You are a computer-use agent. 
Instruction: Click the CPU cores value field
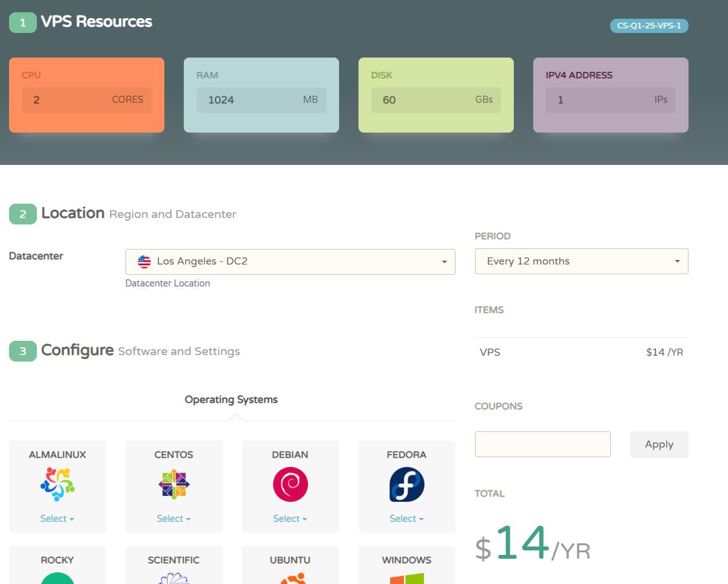[86, 100]
